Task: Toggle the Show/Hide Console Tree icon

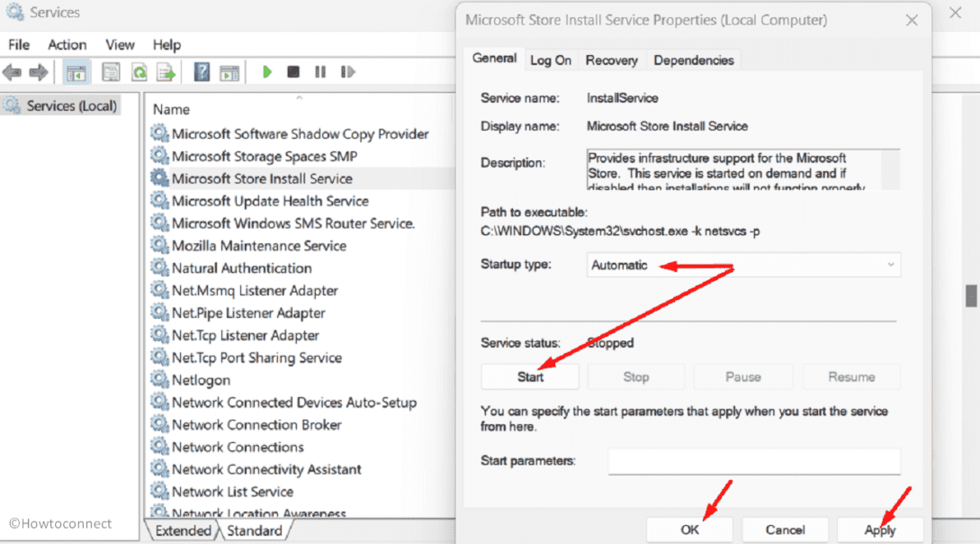Action: pos(76,73)
